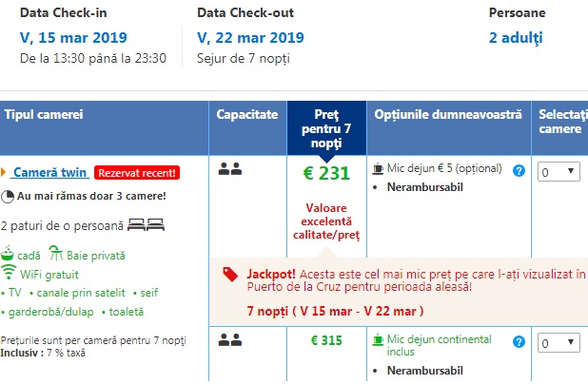588x384 pixels.
Task: Click the red Jackpot price tag icon
Action: coord(229,274)
